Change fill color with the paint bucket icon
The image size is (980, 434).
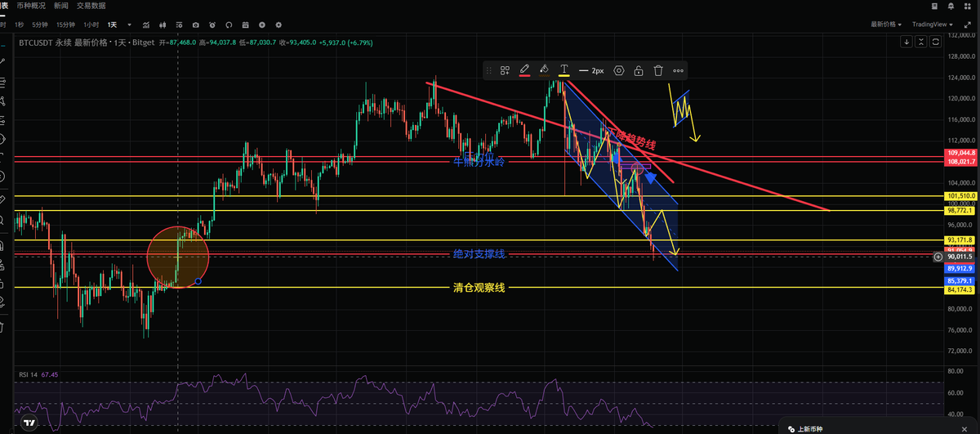click(544, 71)
